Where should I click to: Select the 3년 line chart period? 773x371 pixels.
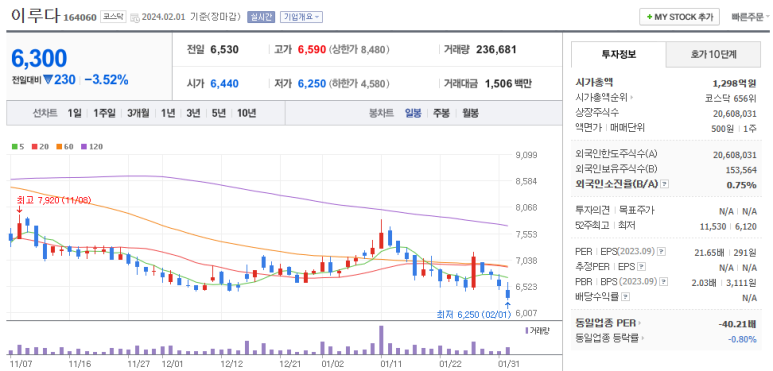(193, 113)
